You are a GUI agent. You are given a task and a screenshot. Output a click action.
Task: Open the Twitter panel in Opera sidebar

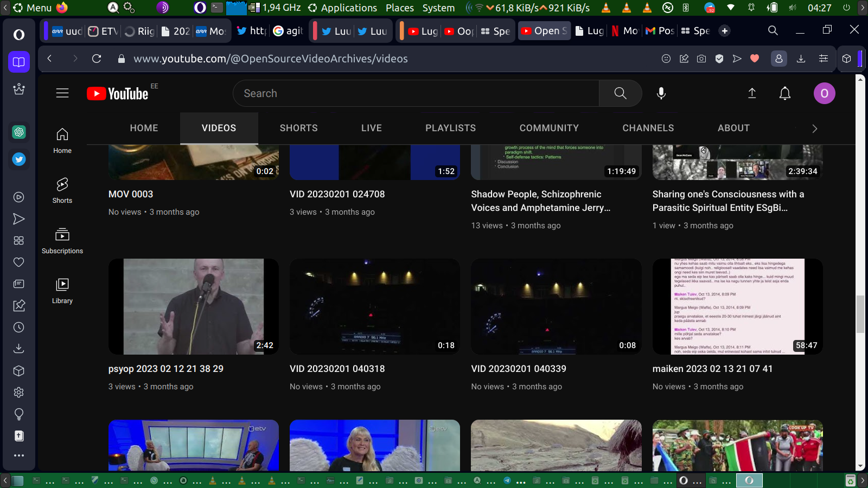point(19,159)
